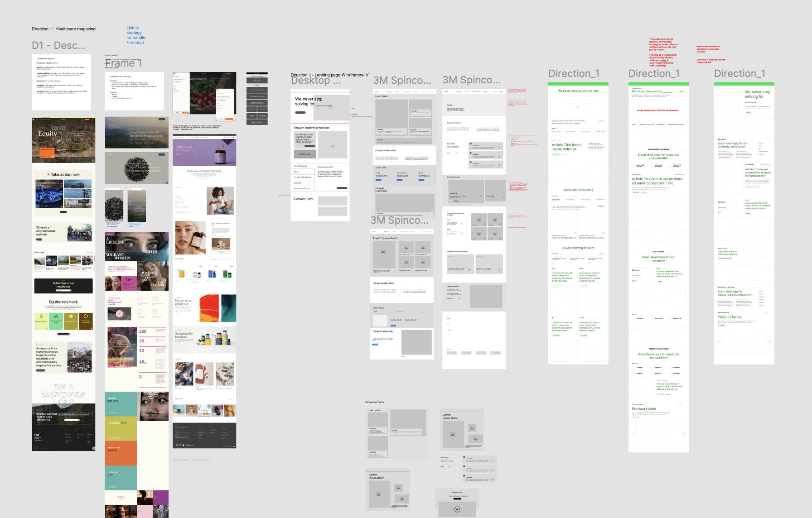Select red note 'Looking for audience based resources link'
This screenshot has height=518, width=812.
[x=711, y=61]
